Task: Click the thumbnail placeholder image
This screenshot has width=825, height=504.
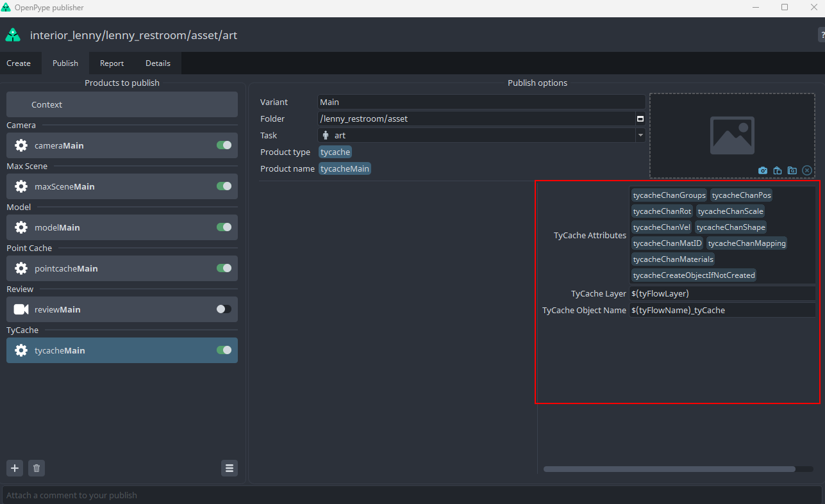Action: pyautogui.click(x=732, y=135)
